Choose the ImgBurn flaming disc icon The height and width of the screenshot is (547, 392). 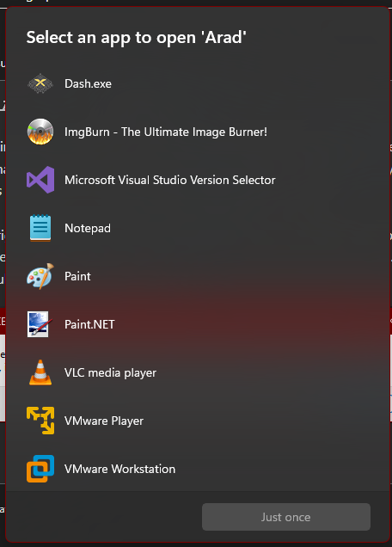point(40,132)
